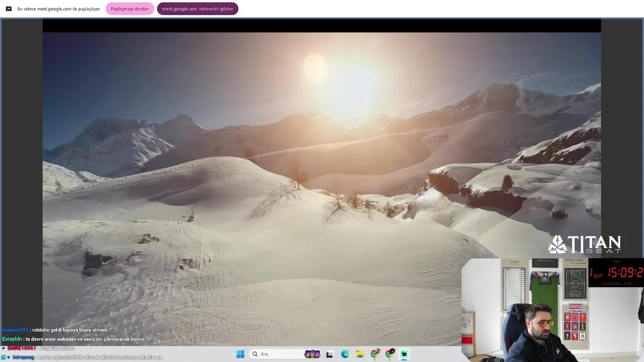Click the streamer webcam overlay
The height and width of the screenshot is (362, 644).
coord(552,310)
